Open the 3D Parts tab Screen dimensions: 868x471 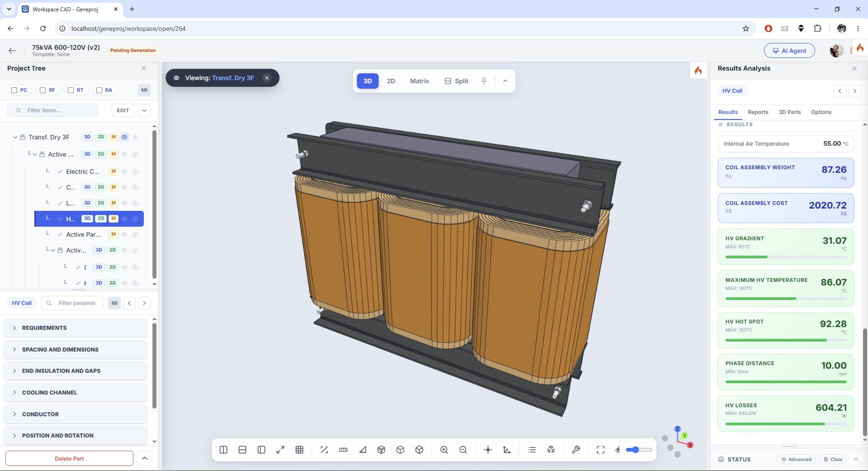coord(790,112)
